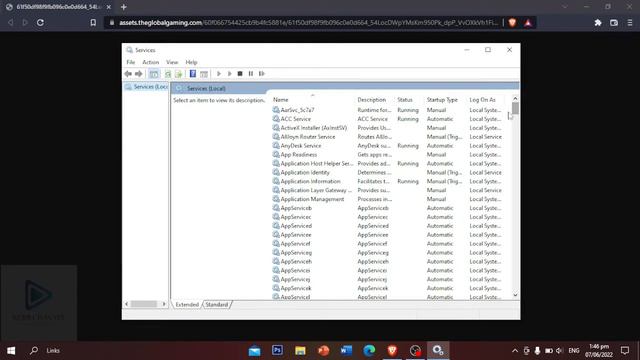This screenshot has height=360, width=640.
Task: Click the Services toolbar Back arrow
Action: [x=128, y=73]
